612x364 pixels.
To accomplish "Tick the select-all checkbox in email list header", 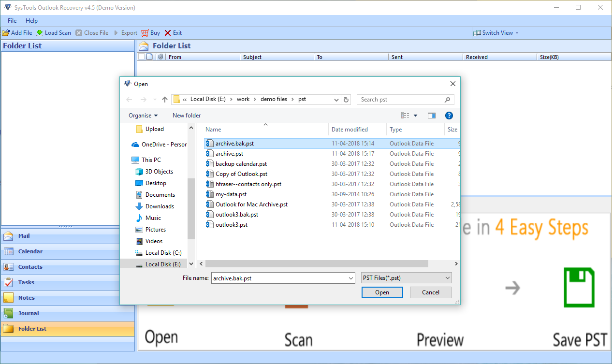I will point(141,57).
